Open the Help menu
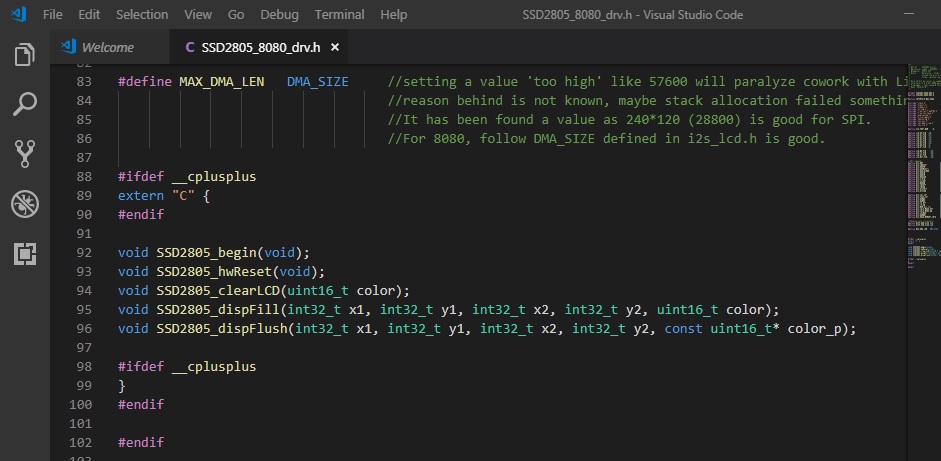The width and height of the screenshot is (941, 461). 394,15
